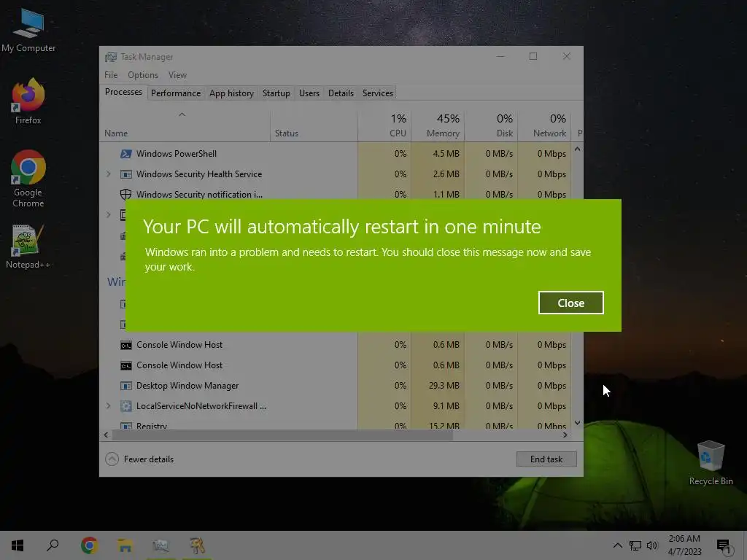Click the keys app taskbar icon

197,545
